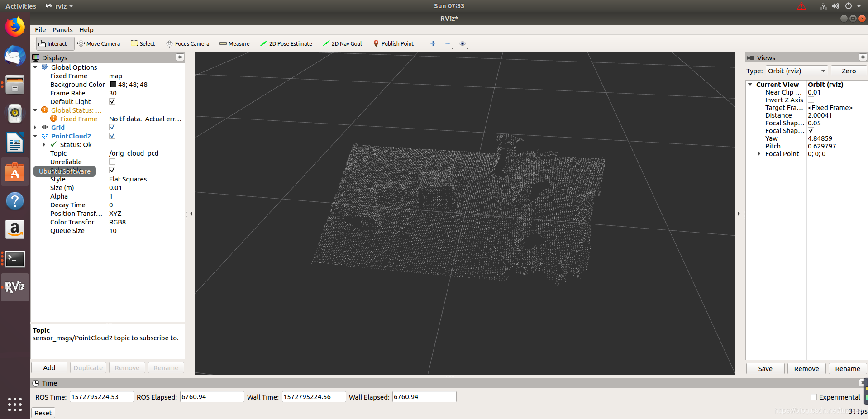Activate Publish Point tool

coord(393,44)
